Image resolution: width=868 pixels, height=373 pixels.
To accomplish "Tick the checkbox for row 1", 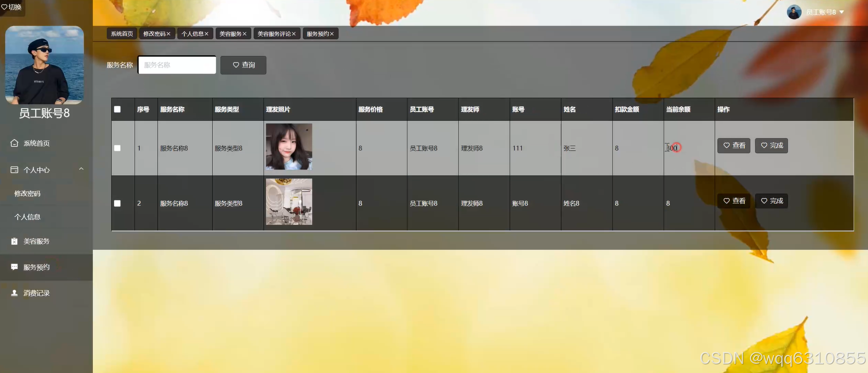I will (117, 148).
